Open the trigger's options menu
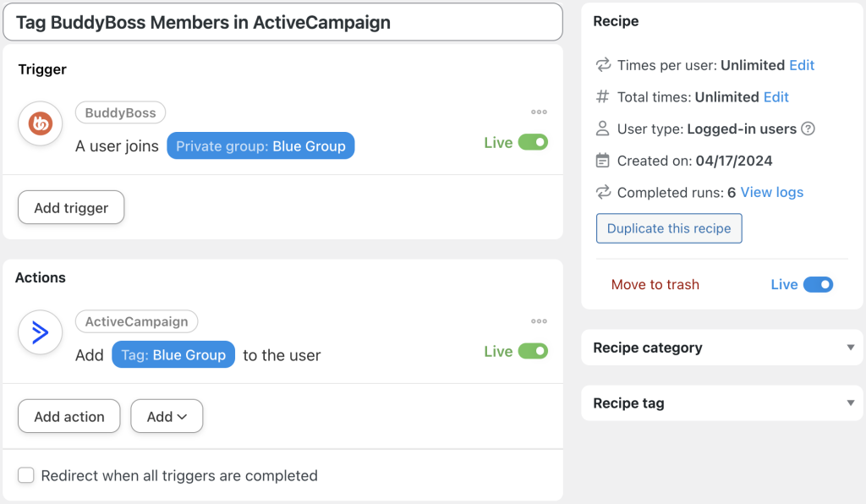Screen dimensions: 866x504 tap(539, 111)
